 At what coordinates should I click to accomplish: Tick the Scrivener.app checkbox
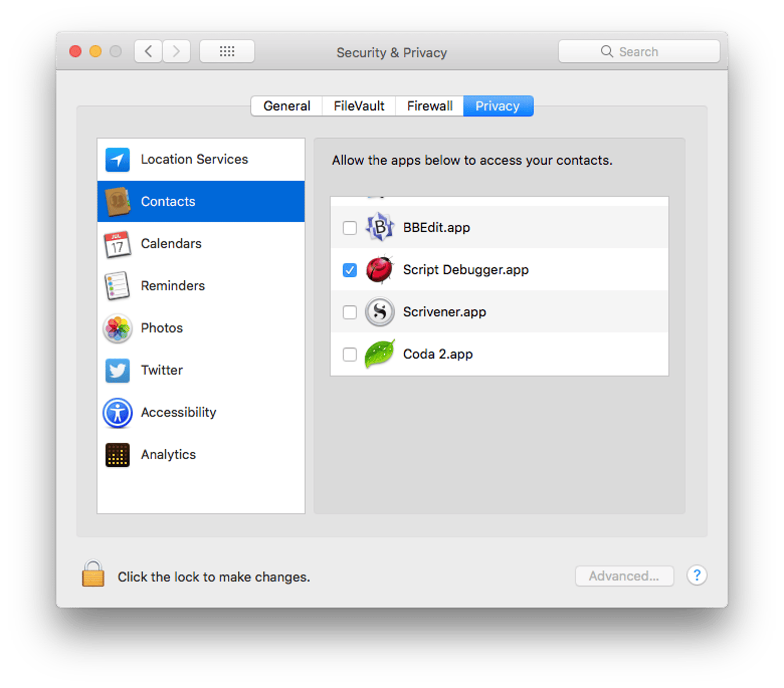pyautogui.click(x=349, y=312)
